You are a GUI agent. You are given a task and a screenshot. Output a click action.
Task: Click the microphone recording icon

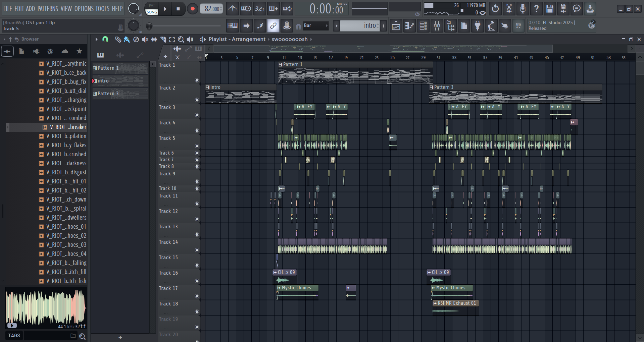click(x=523, y=9)
